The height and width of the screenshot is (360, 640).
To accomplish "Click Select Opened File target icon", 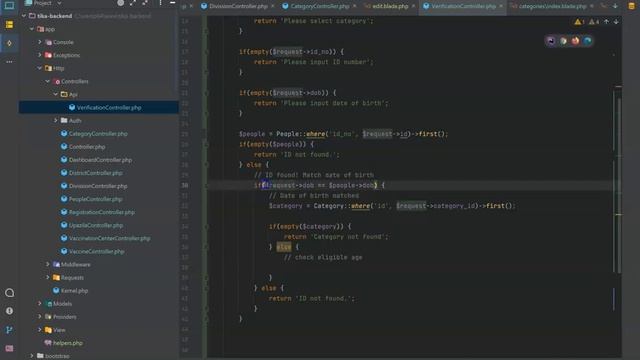I will 120,3.
